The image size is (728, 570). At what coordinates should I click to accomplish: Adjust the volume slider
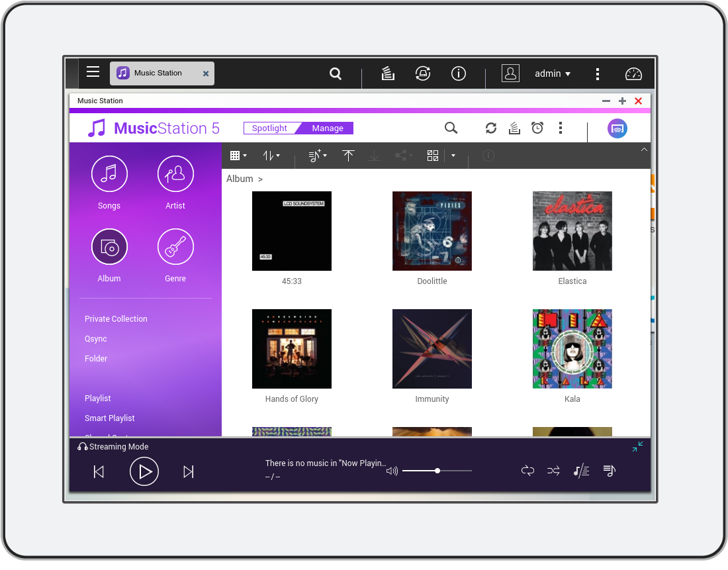click(x=437, y=471)
